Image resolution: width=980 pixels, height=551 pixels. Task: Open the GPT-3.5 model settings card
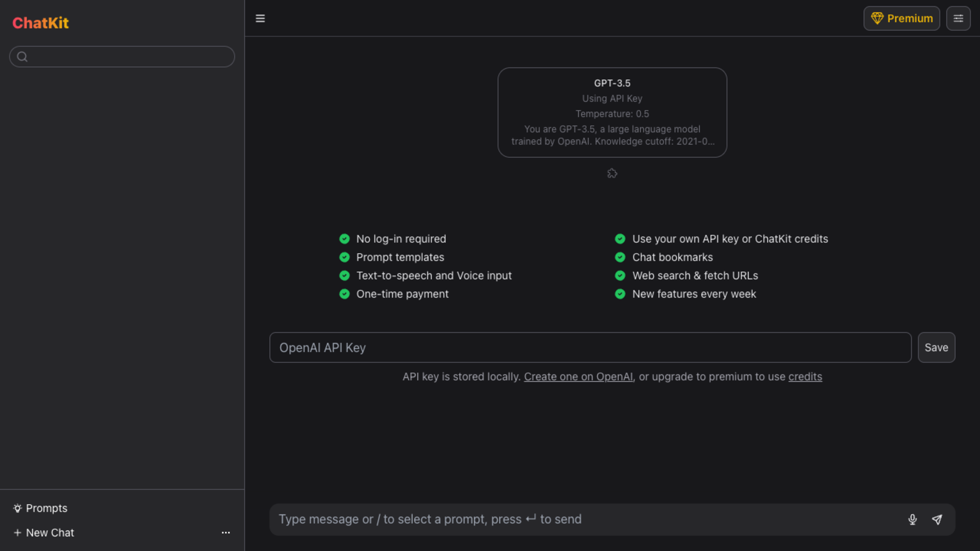pos(612,112)
